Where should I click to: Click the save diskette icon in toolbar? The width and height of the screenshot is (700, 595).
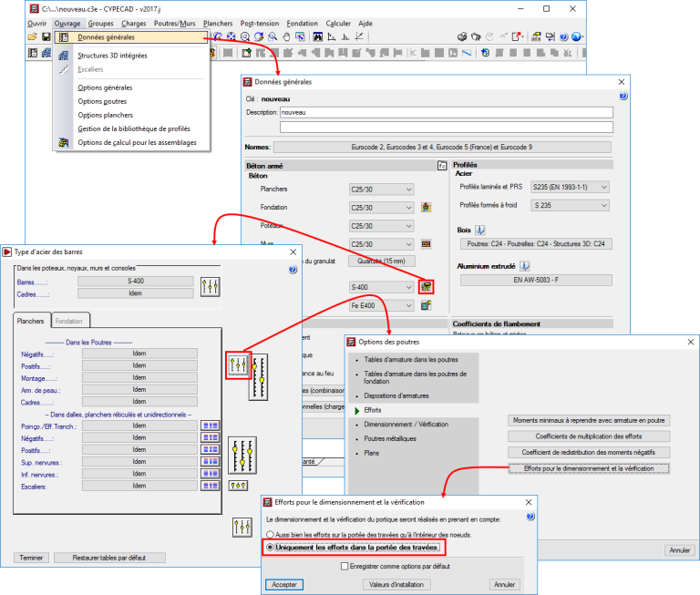click(46, 36)
